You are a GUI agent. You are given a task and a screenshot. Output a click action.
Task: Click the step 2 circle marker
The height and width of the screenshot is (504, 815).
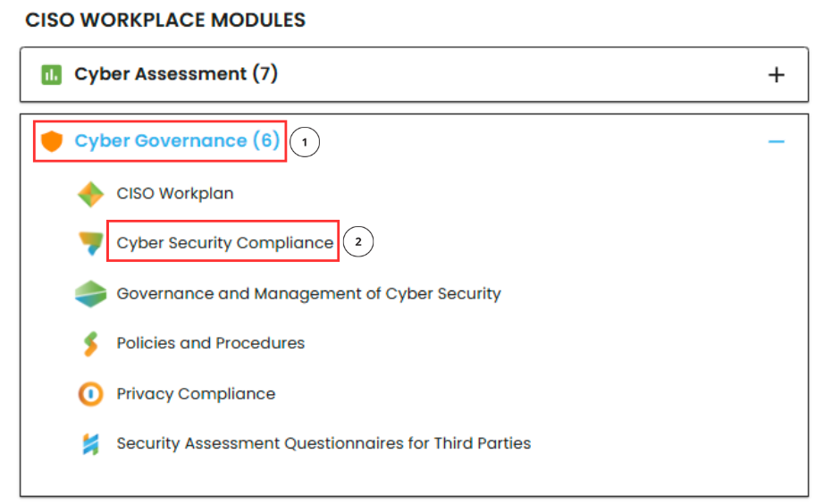click(358, 242)
